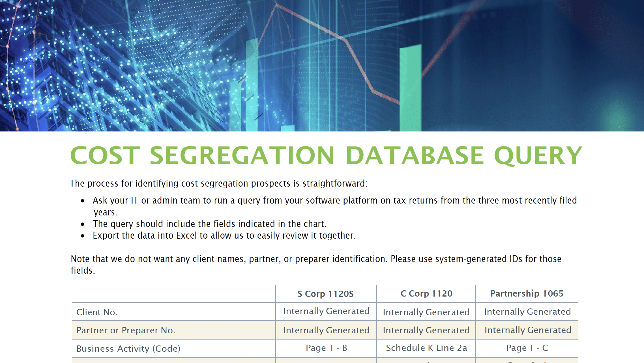
Task: Click the Page 1 - B table cell
Action: click(326, 348)
